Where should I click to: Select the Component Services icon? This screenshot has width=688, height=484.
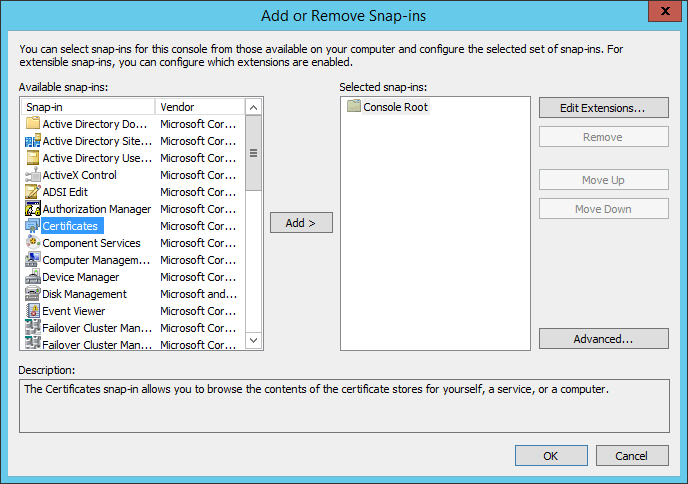tap(32, 243)
